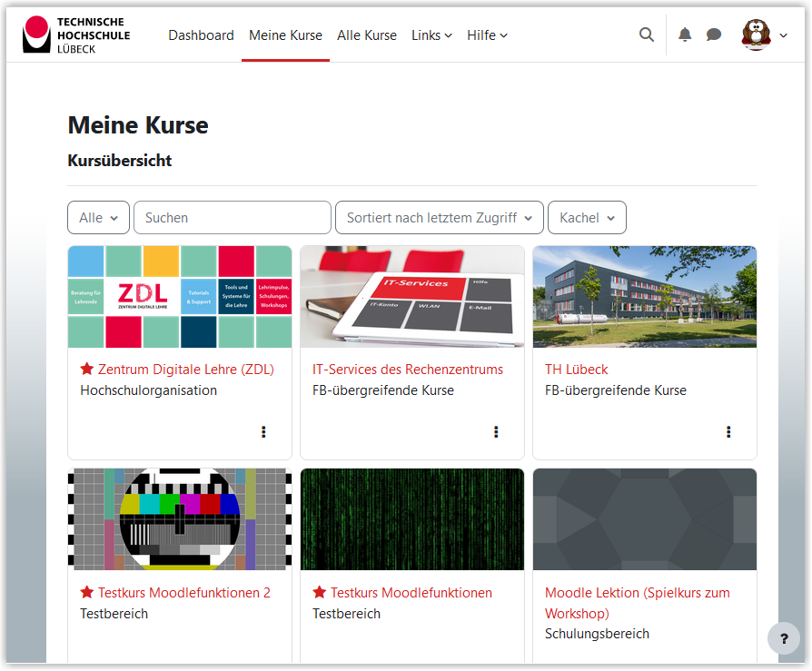The width and height of the screenshot is (812, 671).
Task: Click the ZDL course thumbnail image
Action: (180, 297)
